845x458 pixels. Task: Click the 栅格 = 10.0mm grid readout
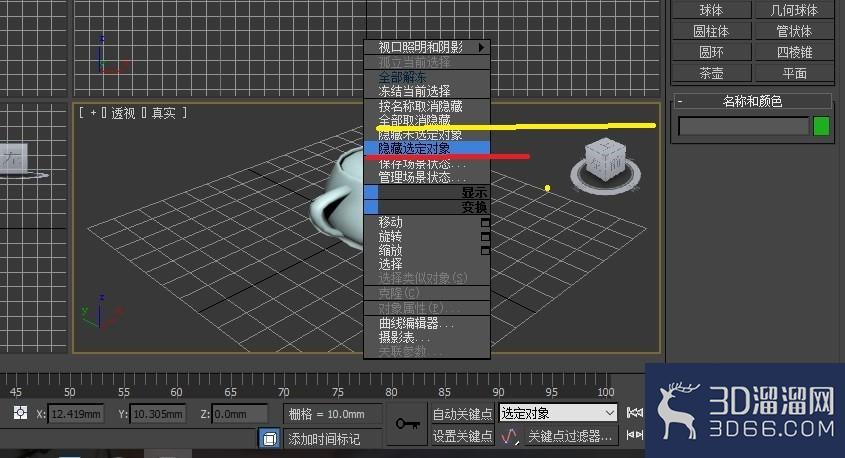(333, 414)
